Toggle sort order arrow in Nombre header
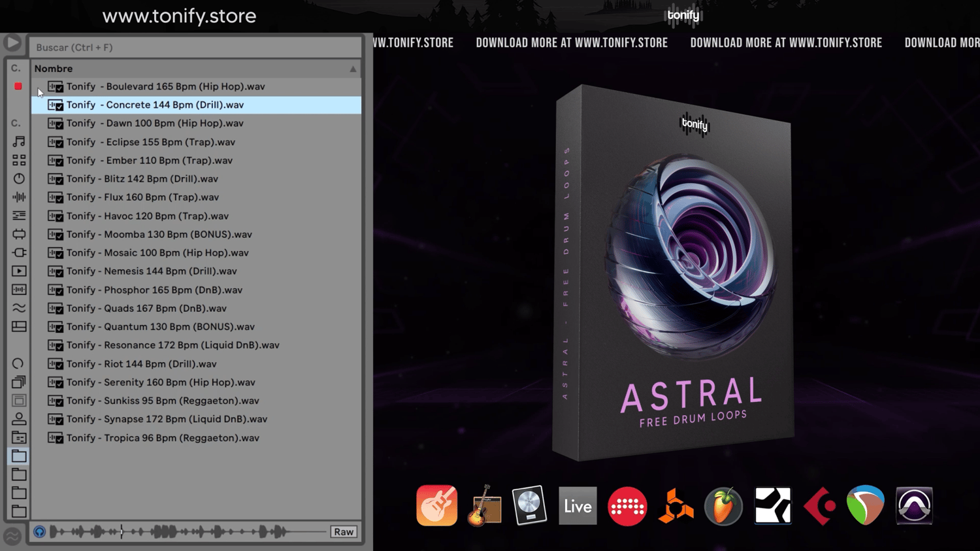 click(x=353, y=69)
